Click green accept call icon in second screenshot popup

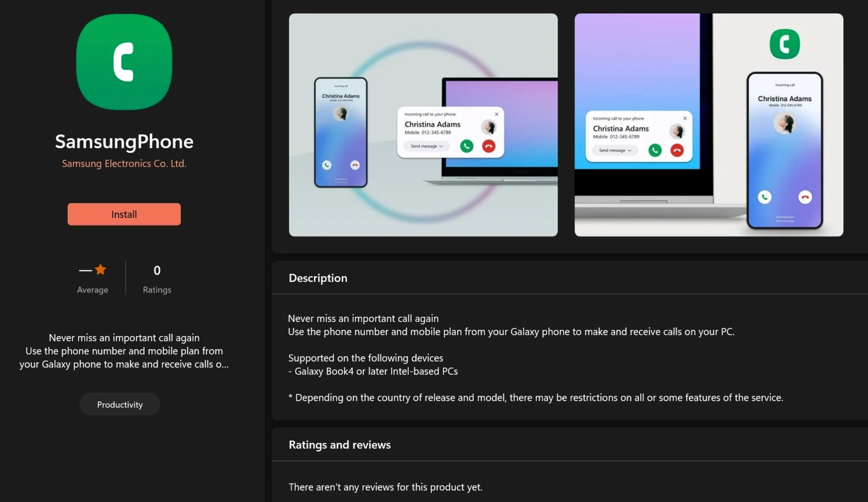point(655,150)
